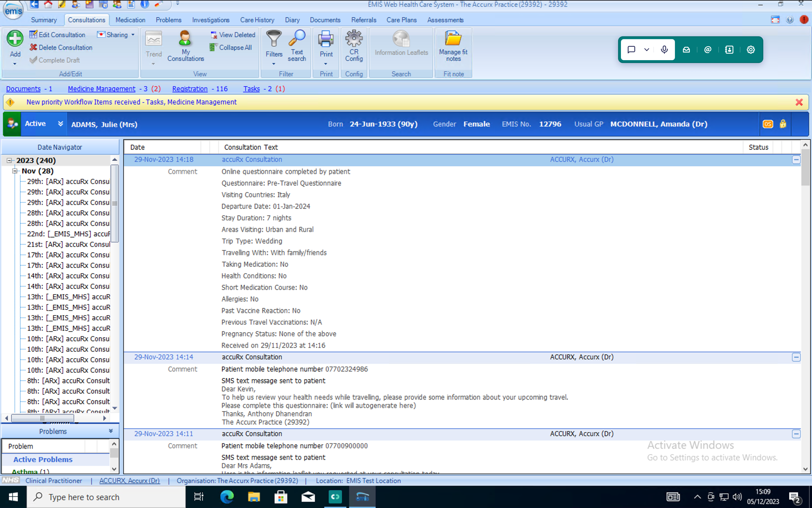Image resolution: width=812 pixels, height=508 pixels.
Task: Open Microsoft Edge from taskbar
Action: pyautogui.click(x=227, y=497)
